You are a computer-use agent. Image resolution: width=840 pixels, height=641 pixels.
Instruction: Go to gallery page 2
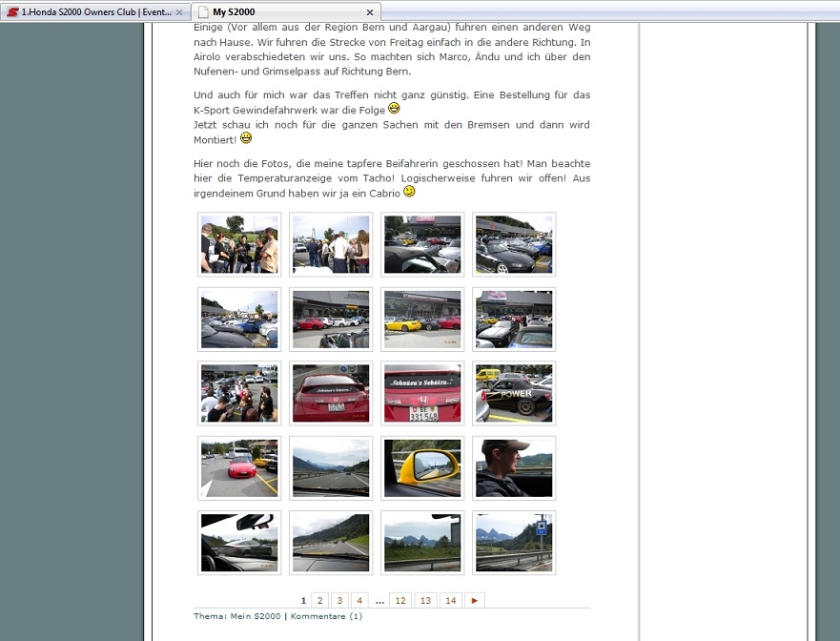click(x=319, y=600)
